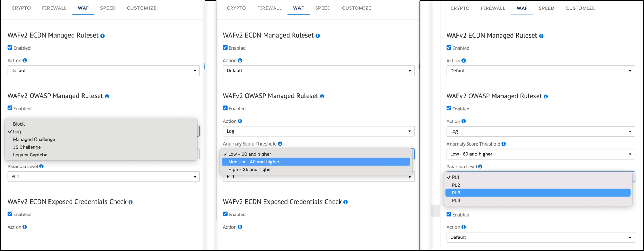The width and height of the screenshot is (644, 251).
Task: Switch to CRYPTO tab in right panel
Action: click(x=460, y=8)
